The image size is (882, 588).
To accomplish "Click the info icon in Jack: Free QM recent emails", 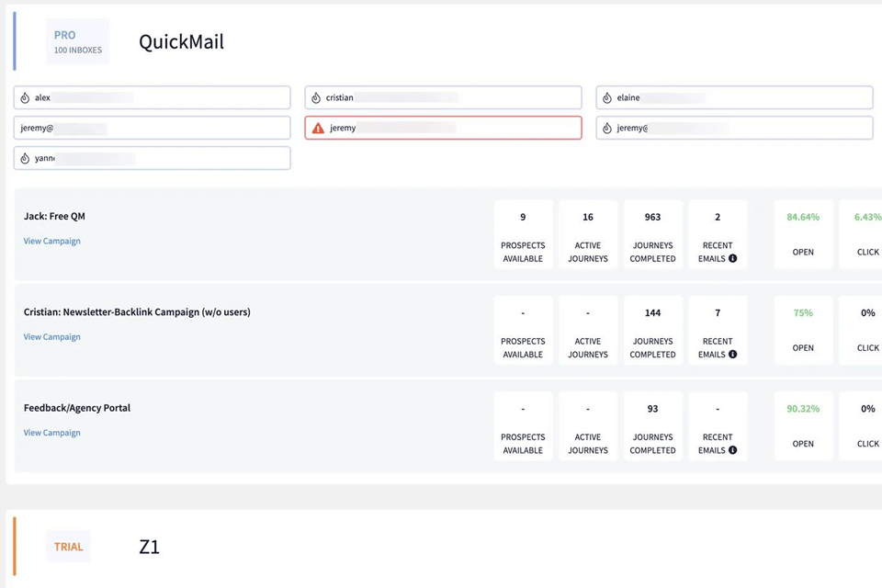I will (732, 258).
